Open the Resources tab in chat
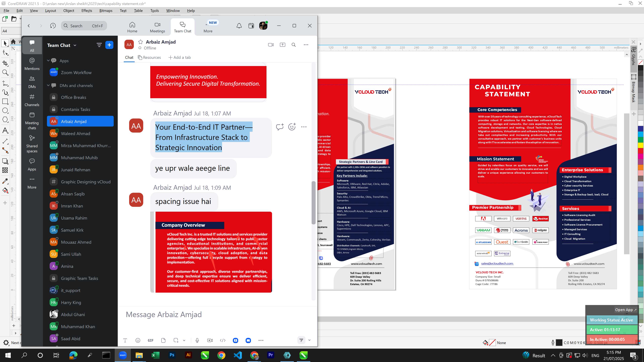 pos(149,57)
